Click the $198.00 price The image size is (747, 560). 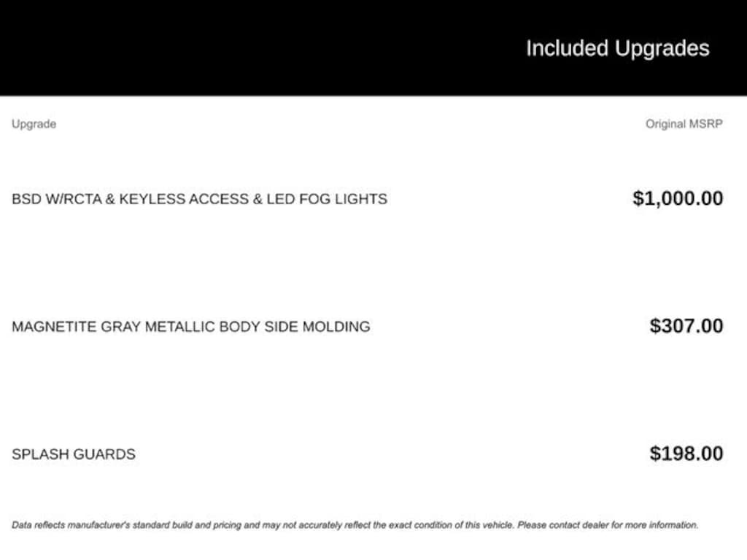coord(686,454)
